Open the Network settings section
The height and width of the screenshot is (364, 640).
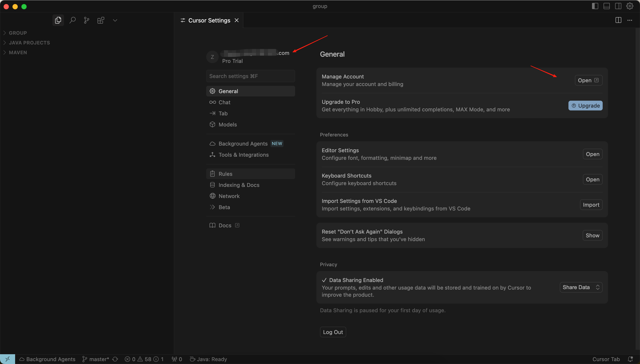tap(250, 196)
